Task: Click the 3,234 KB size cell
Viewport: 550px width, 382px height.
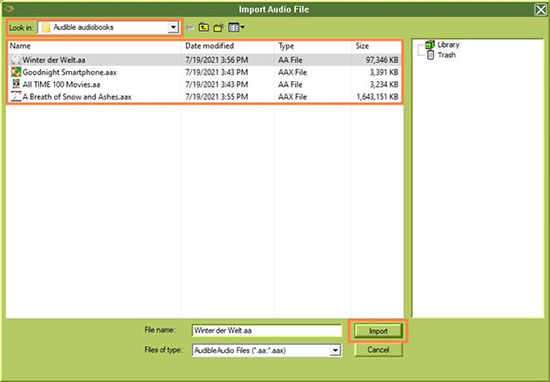Action: [384, 85]
